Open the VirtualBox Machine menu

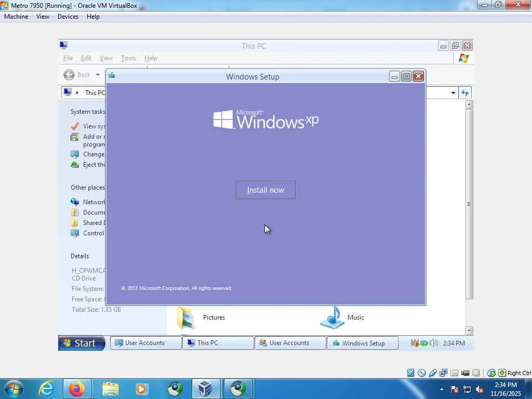[16, 17]
